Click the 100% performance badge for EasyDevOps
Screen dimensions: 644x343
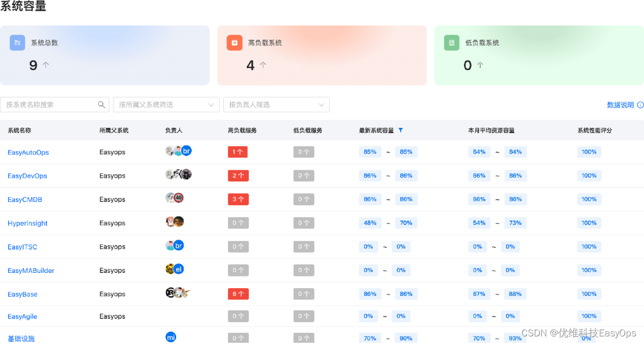tap(589, 175)
